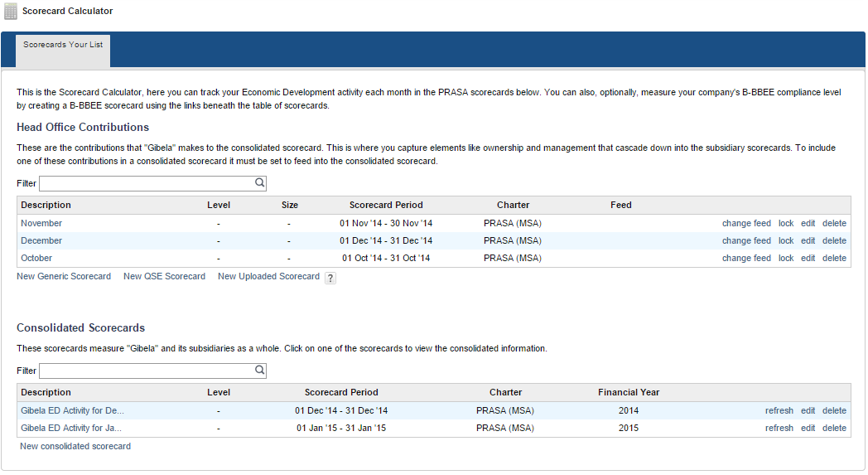Click Consolidated Description column header

click(46, 392)
